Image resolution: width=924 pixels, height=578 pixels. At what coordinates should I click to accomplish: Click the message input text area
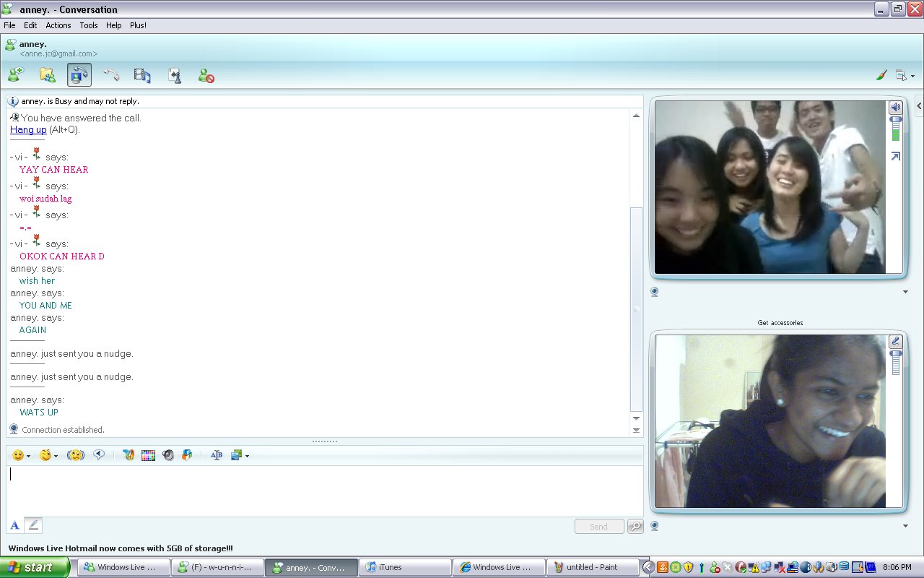pyautogui.click(x=324, y=491)
